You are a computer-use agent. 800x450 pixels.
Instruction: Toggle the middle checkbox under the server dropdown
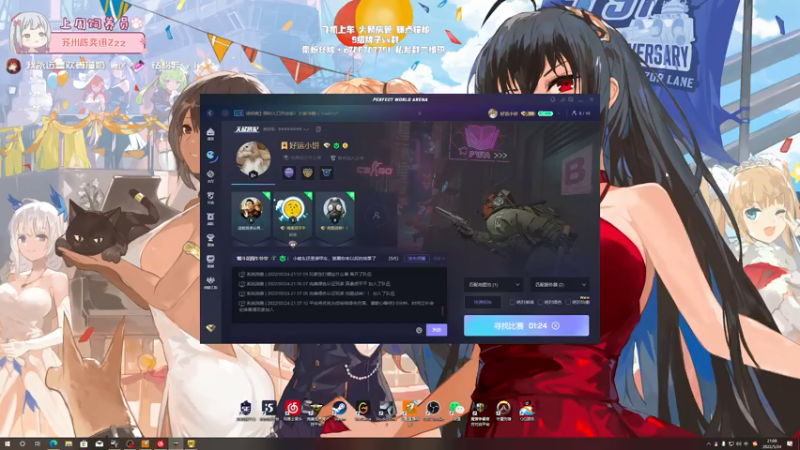pos(540,302)
